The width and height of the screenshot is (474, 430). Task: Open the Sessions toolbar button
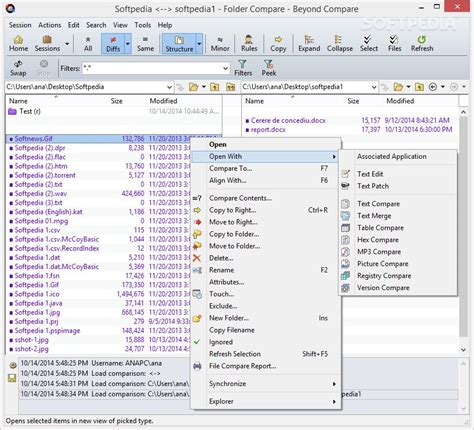pos(47,44)
